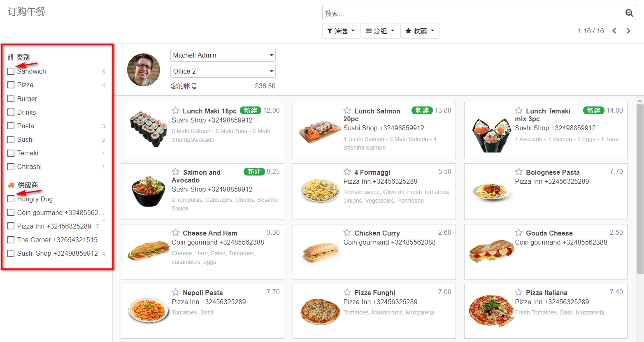This screenshot has width=644, height=342.
Task: Open the 分组 grouping dropdown
Action: pos(380,31)
